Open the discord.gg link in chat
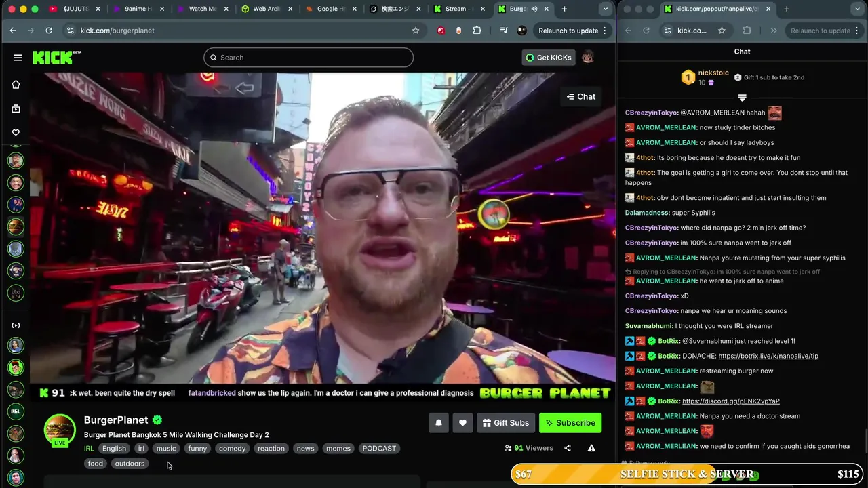868x488 pixels. point(731,401)
